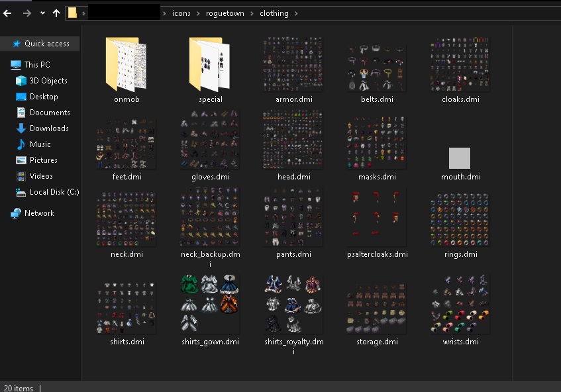This screenshot has width=561, height=392.
Task: Select the psaltercloaks.dmi file thumbnail
Action: tap(376, 217)
